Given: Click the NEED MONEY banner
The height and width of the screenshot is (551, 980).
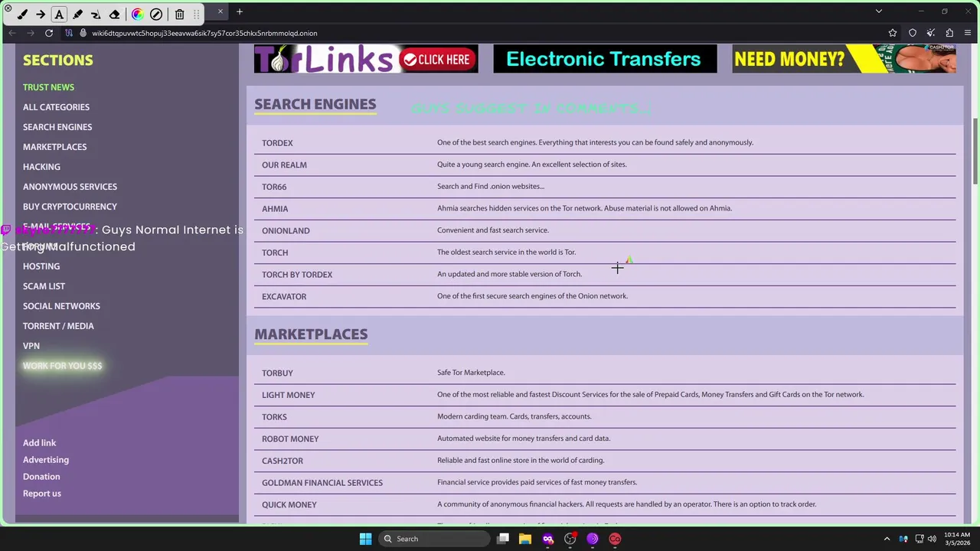Looking at the screenshot, I should [x=844, y=59].
